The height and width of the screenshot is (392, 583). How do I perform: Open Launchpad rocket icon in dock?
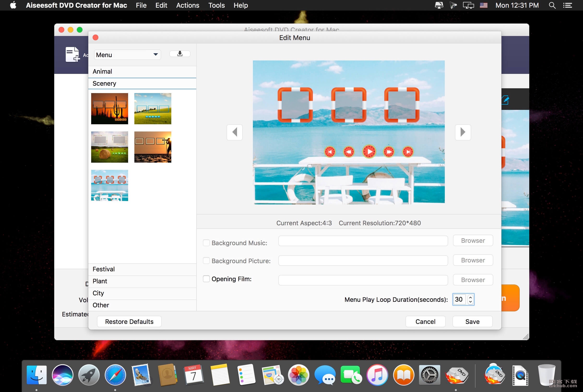pyautogui.click(x=89, y=375)
